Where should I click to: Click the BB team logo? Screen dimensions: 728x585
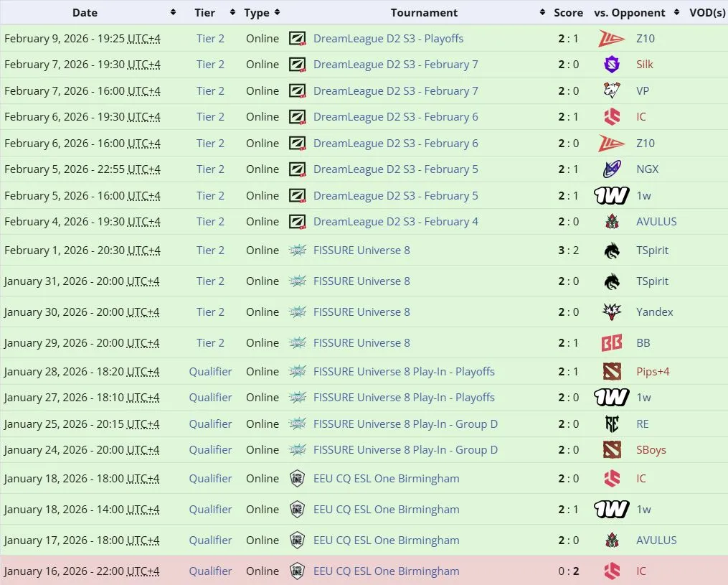(x=612, y=343)
